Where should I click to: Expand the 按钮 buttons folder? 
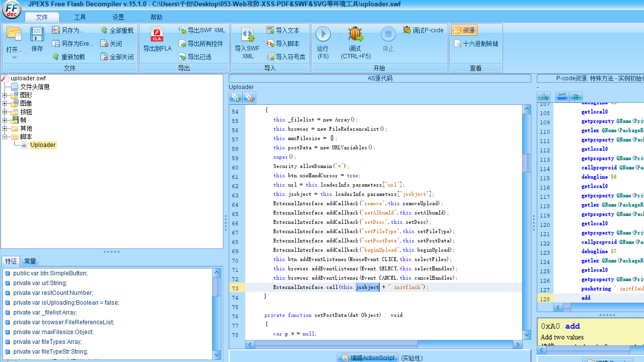coord(5,112)
